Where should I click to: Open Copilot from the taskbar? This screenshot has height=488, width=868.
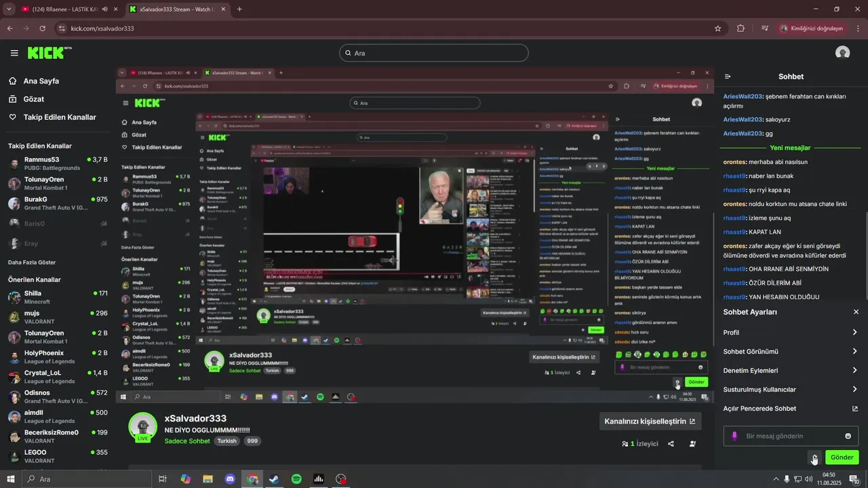click(185, 479)
